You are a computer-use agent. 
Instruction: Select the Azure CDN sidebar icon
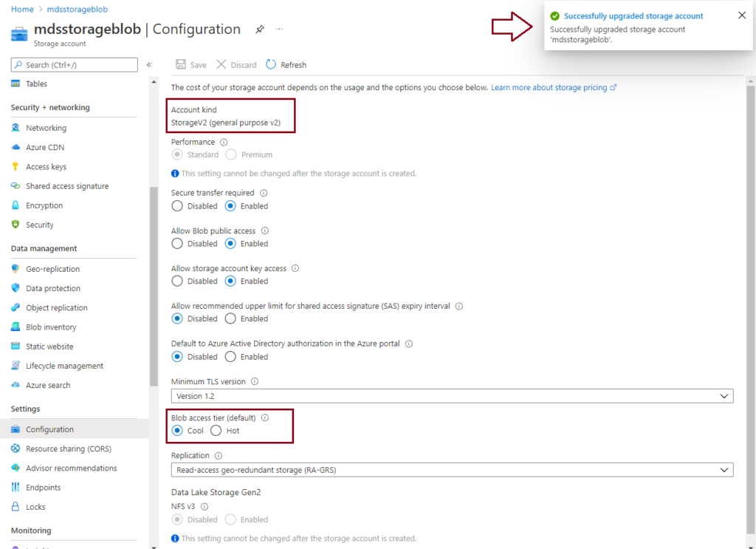pos(16,147)
